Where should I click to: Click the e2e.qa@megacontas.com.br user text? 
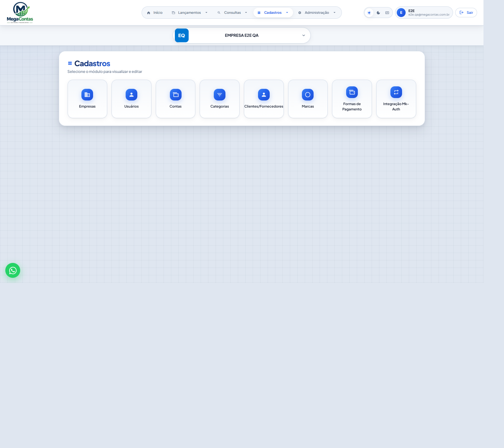pos(429,15)
